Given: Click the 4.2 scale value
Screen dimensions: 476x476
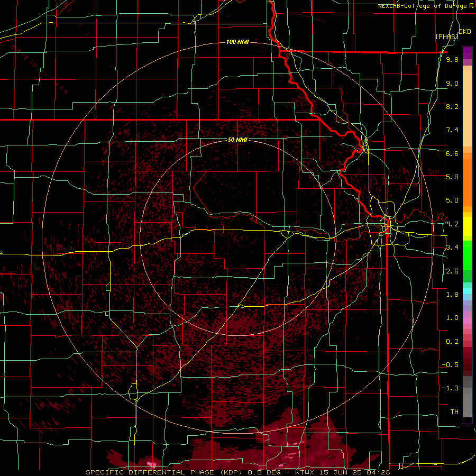Looking at the screenshot, I should click(452, 224).
